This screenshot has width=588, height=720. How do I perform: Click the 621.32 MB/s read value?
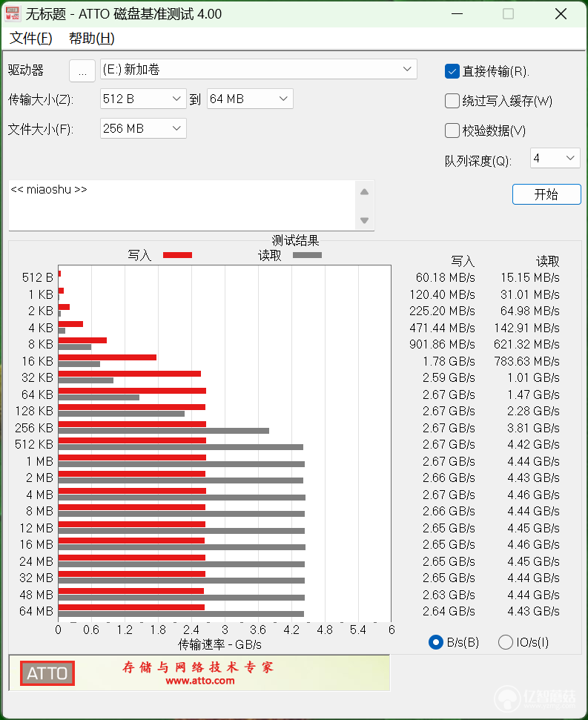(x=526, y=344)
